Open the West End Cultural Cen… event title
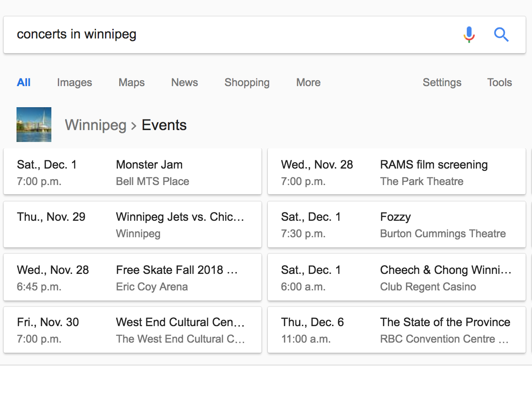Viewport: 532px width, 393px height. [180, 322]
